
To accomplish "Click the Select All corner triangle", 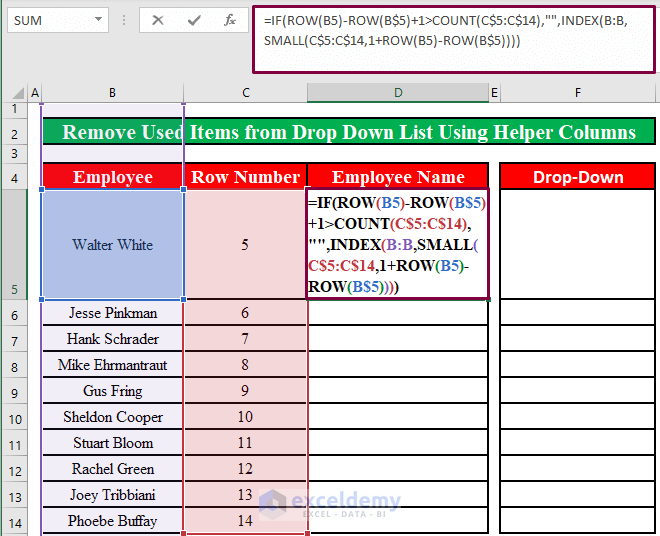I will point(16,92).
